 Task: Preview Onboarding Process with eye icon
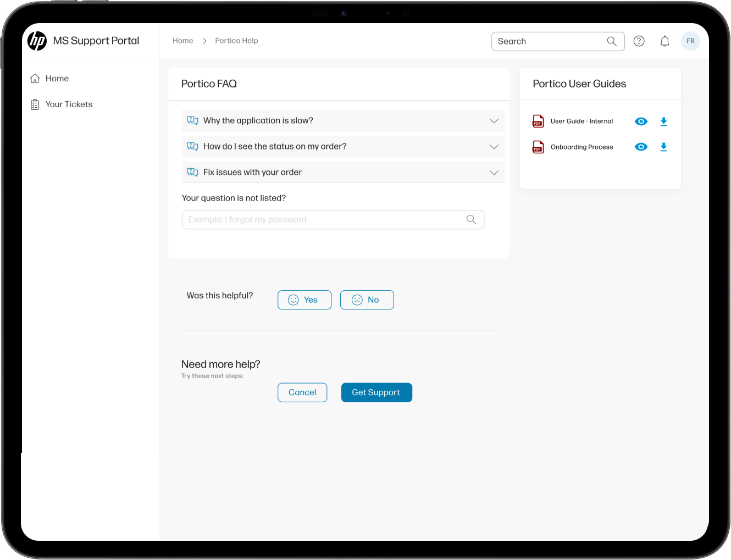pos(641,147)
